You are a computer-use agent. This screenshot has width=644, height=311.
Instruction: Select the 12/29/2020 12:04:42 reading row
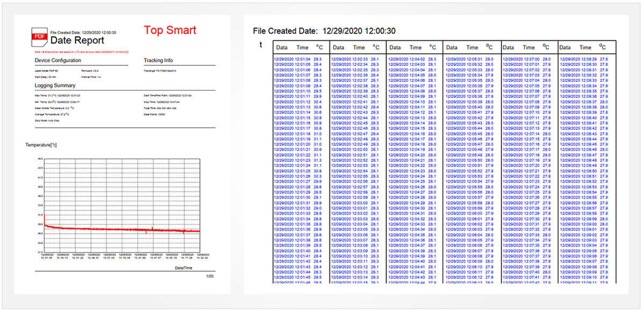tap(413, 272)
